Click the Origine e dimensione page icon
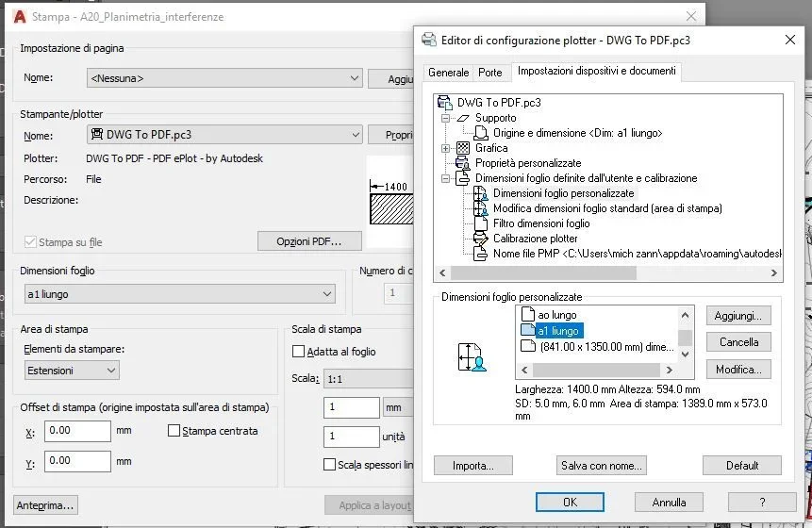This screenshot has height=528, width=812. coord(481,133)
